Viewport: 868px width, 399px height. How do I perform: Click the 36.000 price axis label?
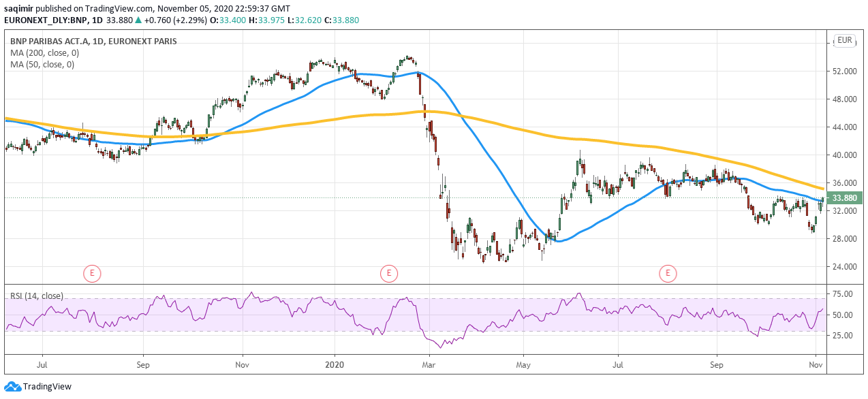[844, 183]
